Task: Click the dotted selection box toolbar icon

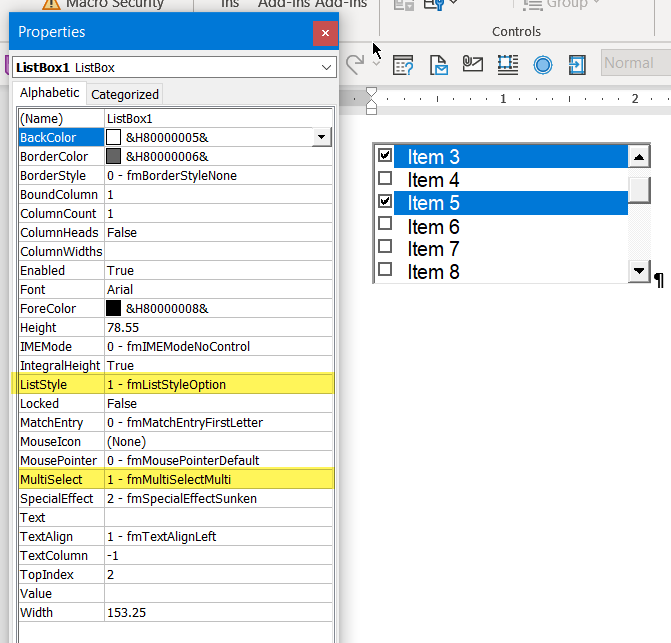Action: point(508,65)
